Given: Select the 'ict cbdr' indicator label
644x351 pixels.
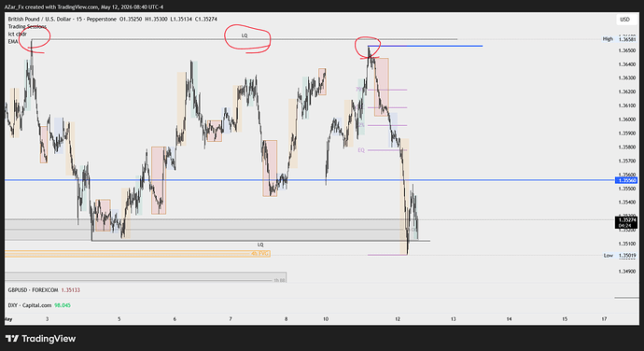Looking at the screenshot, I should coord(17,34).
